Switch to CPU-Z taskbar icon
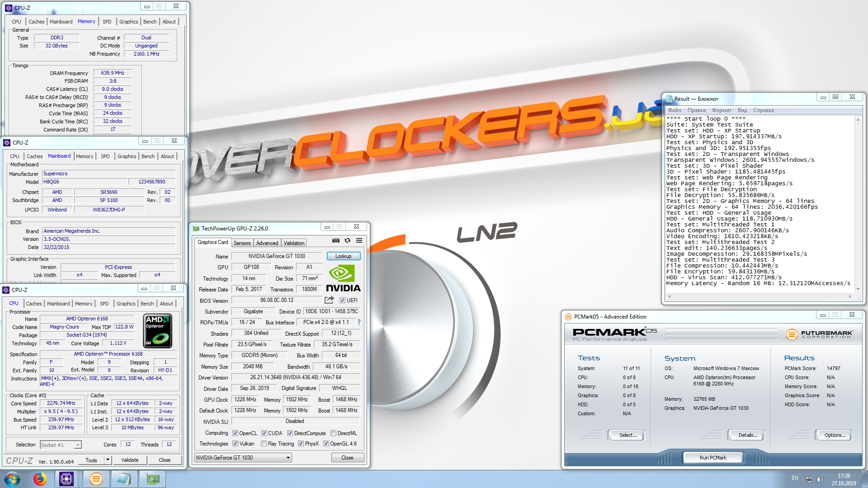The height and width of the screenshot is (488, 868). [66, 479]
